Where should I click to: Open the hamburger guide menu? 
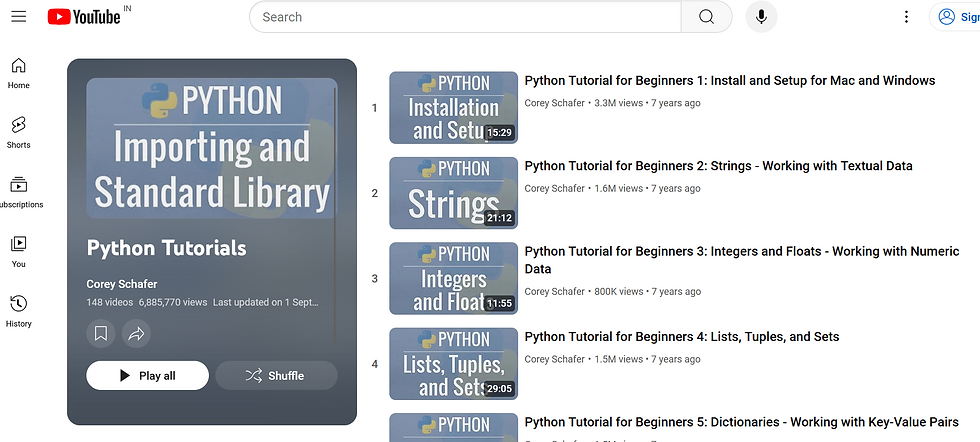tap(19, 16)
